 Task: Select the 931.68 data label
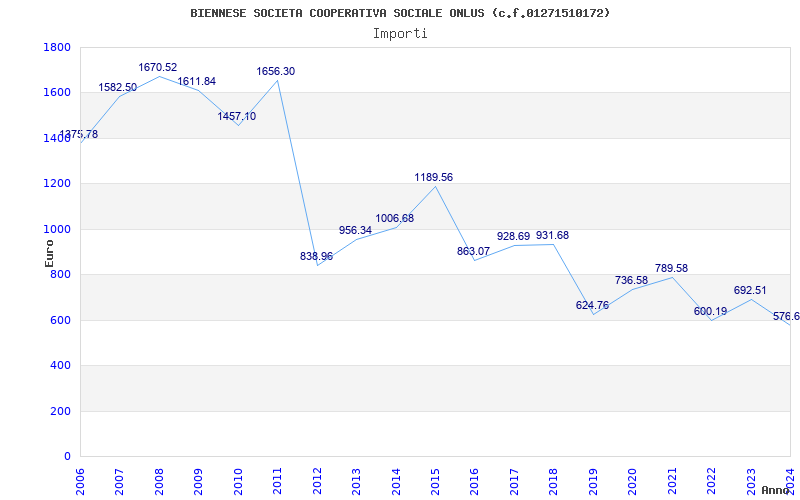point(552,236)
